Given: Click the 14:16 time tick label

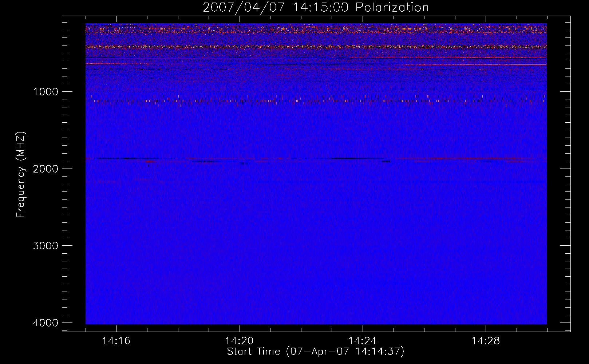Looking at the screenshot, I should [x=116, y=341].
